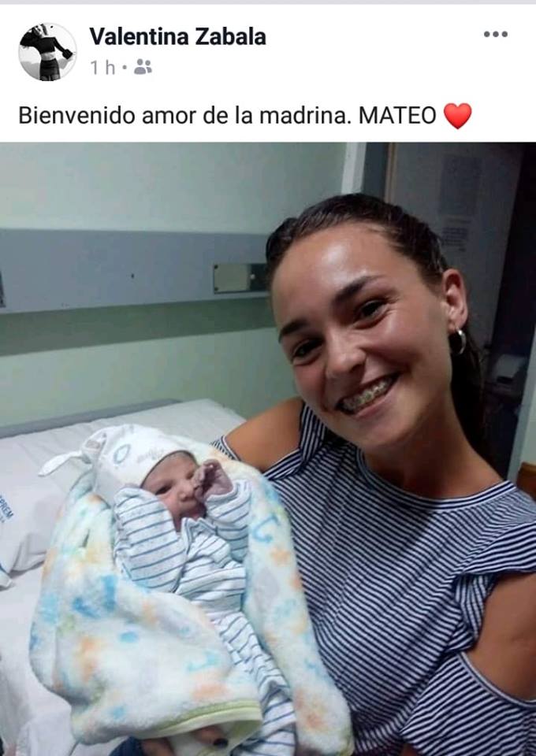Open Valentina Zabala's circular profile picture
This screenshot has height=756, width=536.
pos(47,52)
